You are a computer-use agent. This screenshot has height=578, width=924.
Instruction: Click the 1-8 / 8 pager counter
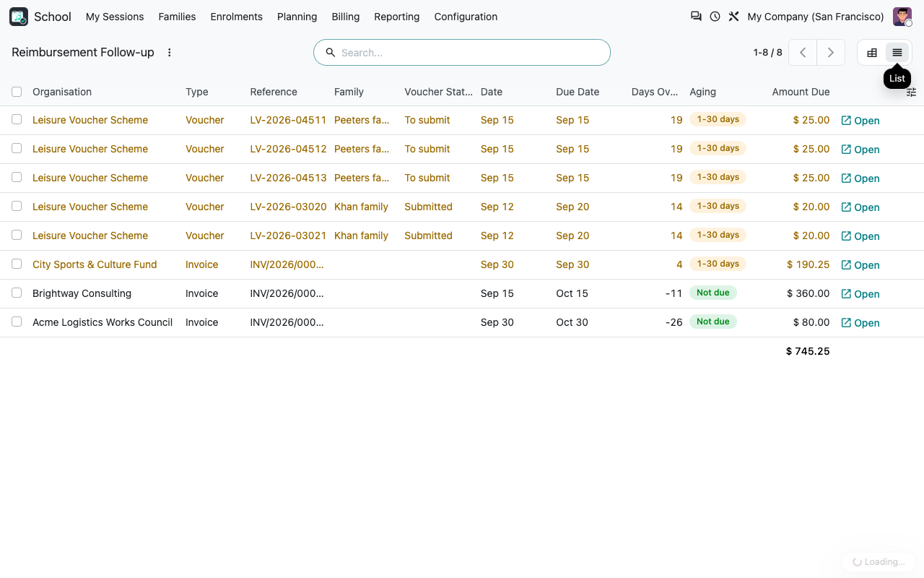click(x=767, y=53)
